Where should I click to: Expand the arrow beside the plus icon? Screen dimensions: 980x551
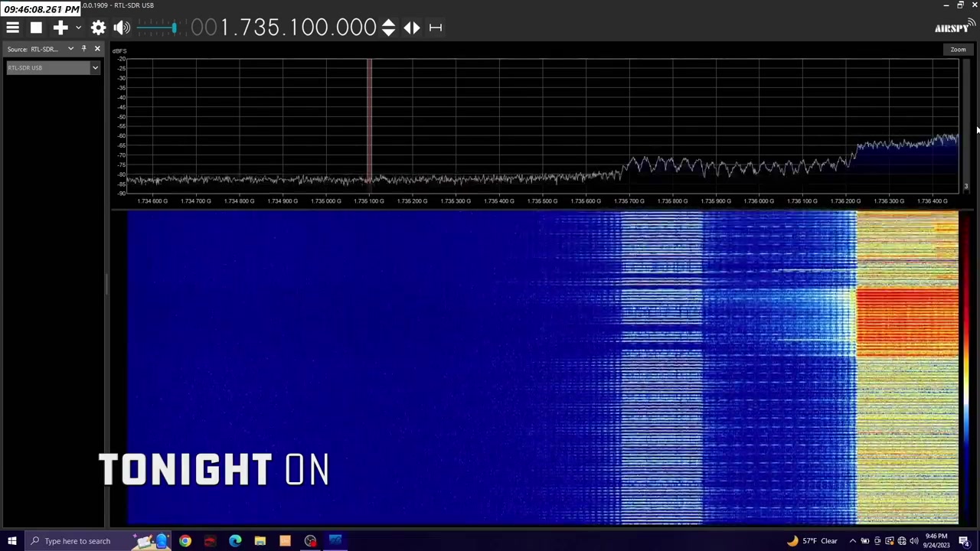(x=78, y=28)
